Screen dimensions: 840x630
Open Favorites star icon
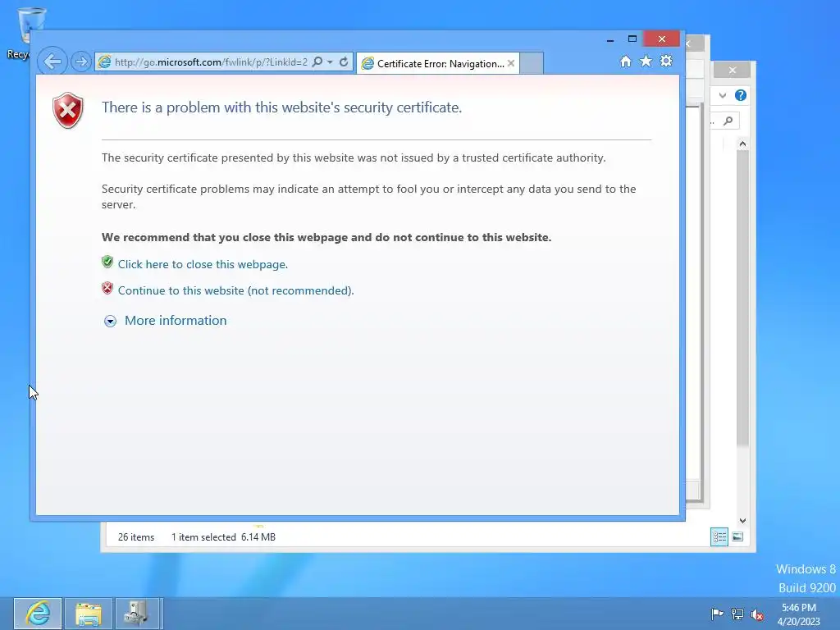tap(646, 61)
